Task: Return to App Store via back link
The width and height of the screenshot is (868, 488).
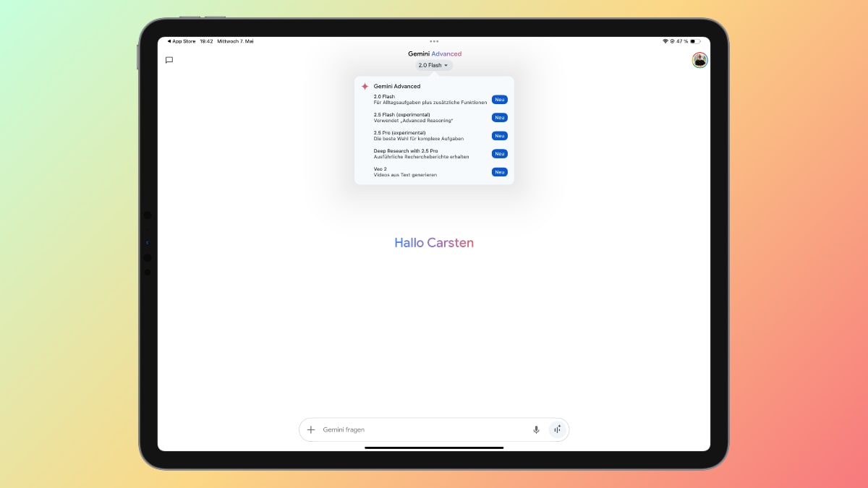Action: click(x=182, y=41)
